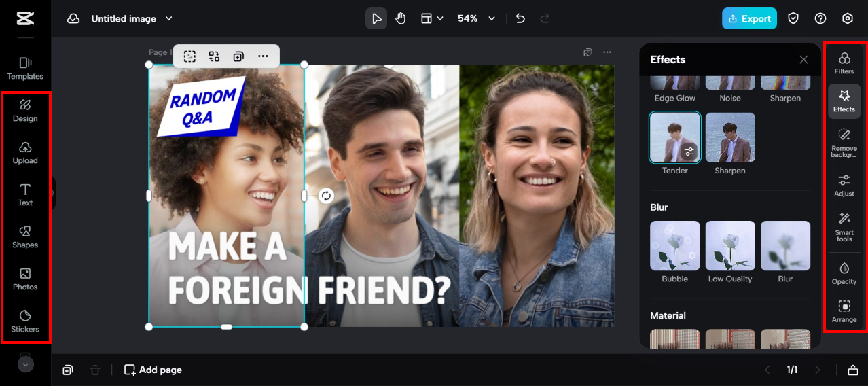
Task: Close the Effects panel
Action: click(803, 60)
